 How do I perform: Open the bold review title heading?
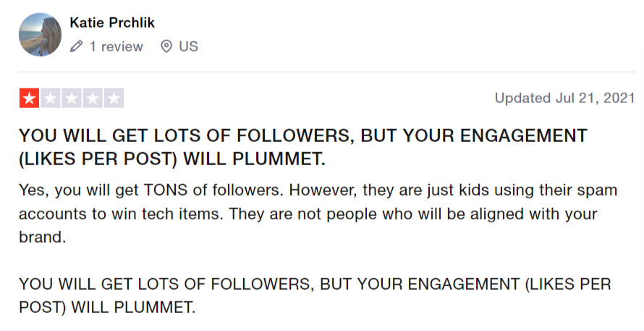[302, 148]
